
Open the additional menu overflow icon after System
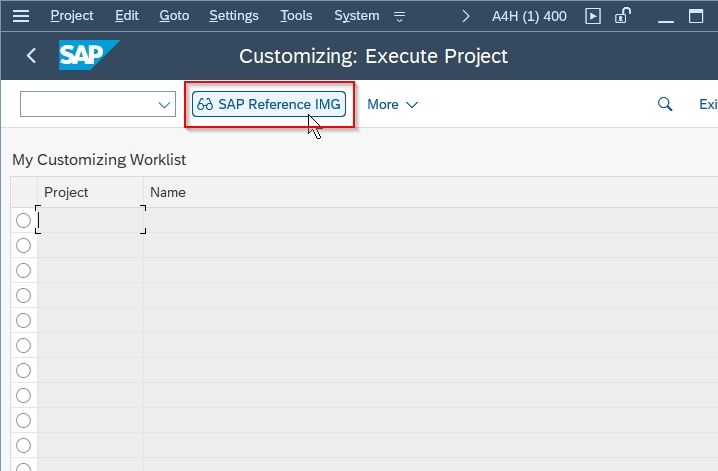pos(399,16)
